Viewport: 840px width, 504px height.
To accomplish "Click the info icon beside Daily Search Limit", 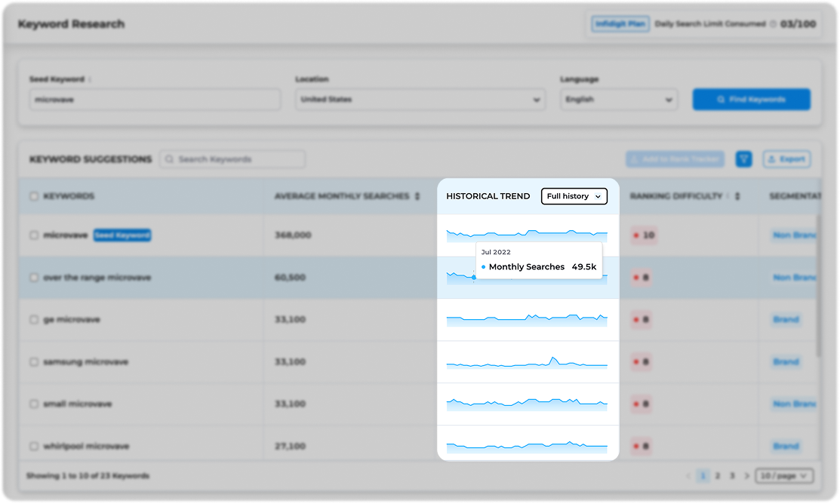I will coord(772,24).
